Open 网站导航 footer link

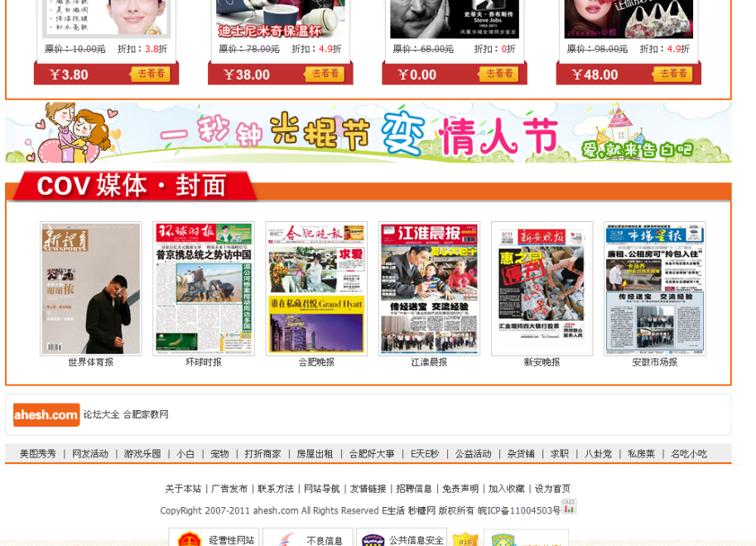point(322,489)
